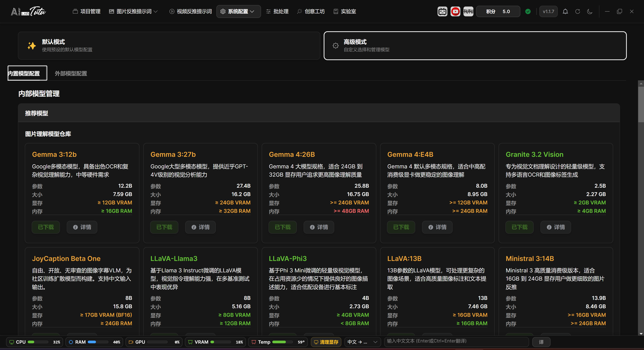644x350 pixels.
Task: Open 项目管理 in the top navigation
Action: (x=87, y=12)
